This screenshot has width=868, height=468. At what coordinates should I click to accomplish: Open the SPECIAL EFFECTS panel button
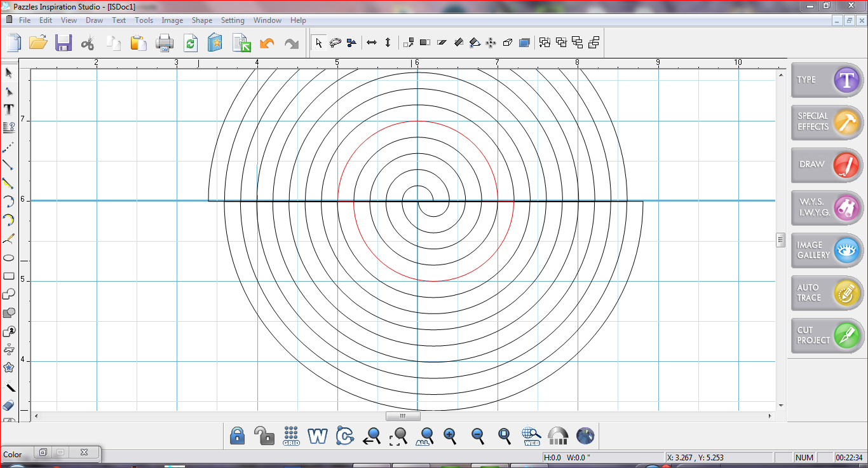827,121
